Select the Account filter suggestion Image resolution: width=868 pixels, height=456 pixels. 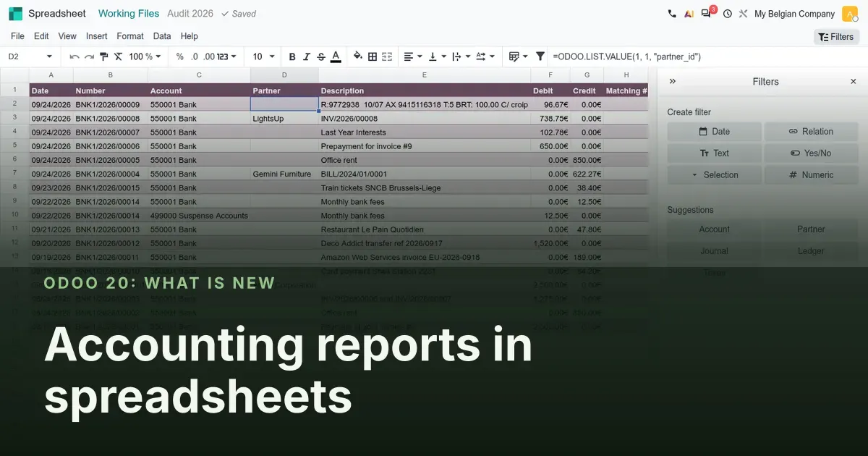point(714,229)
